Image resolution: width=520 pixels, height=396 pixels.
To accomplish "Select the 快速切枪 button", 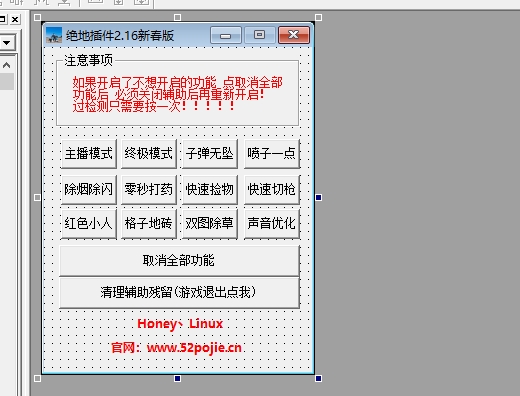I will (272, 190).
